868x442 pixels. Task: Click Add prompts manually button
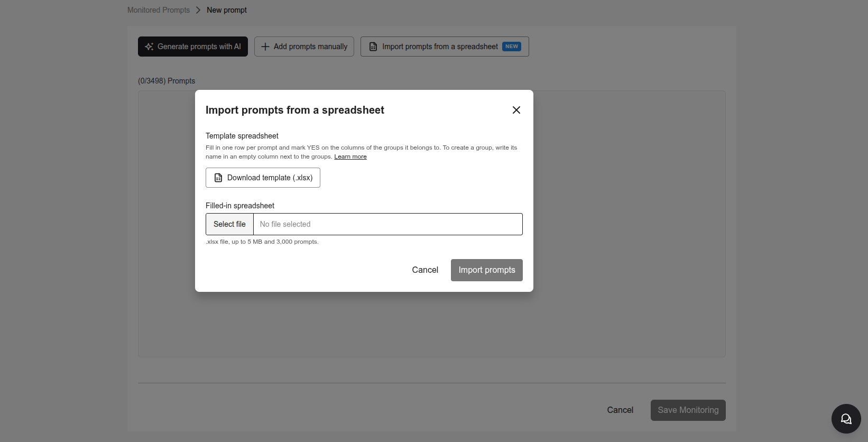click(304, 47)
